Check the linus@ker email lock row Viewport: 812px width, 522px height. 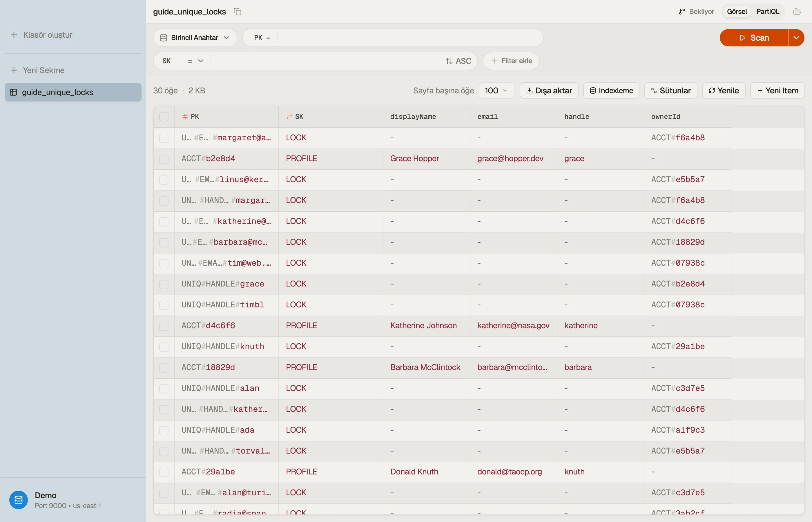[x=164, y=180]
